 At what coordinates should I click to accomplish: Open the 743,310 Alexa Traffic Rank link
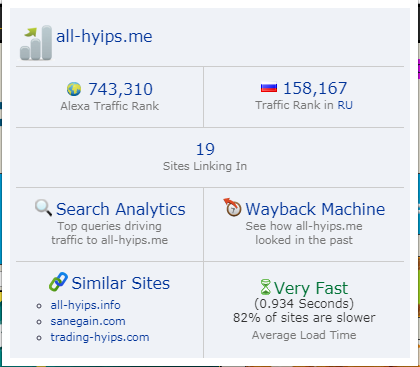click(121, 89)
